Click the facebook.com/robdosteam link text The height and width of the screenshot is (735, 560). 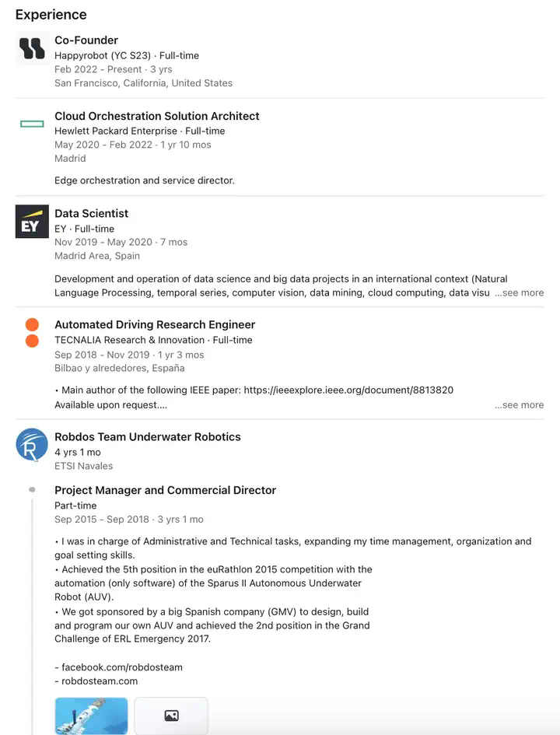pyautogui.click(x=122, y=667)
